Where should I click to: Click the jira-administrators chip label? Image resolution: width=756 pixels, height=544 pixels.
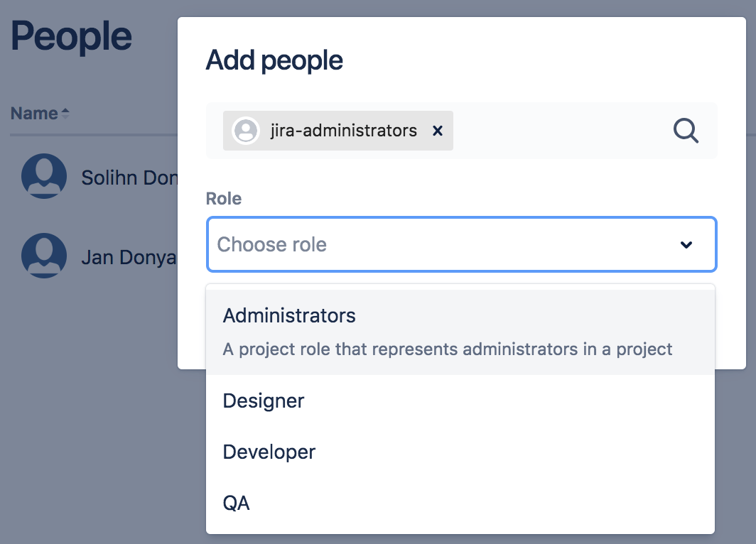[x=343, y=131]
